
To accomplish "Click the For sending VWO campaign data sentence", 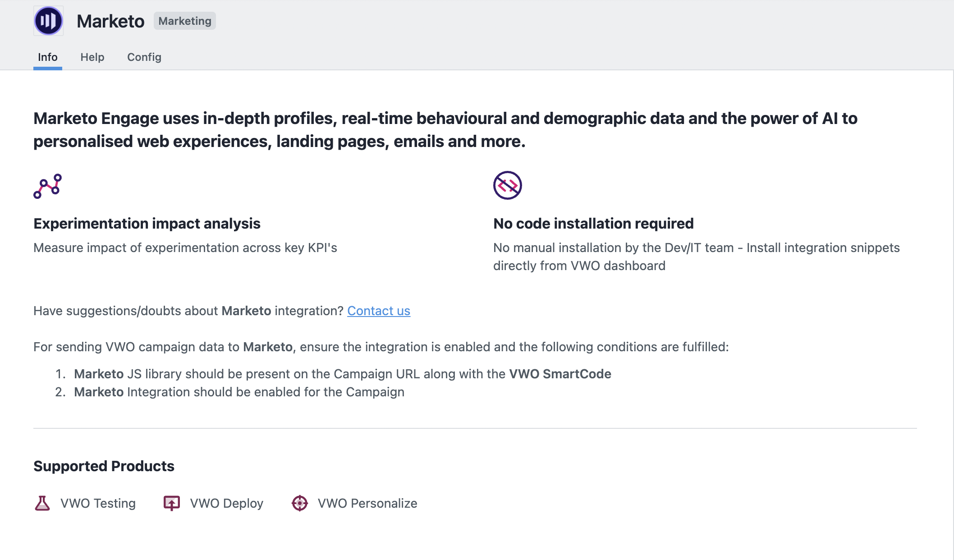I will pos(381,347).
